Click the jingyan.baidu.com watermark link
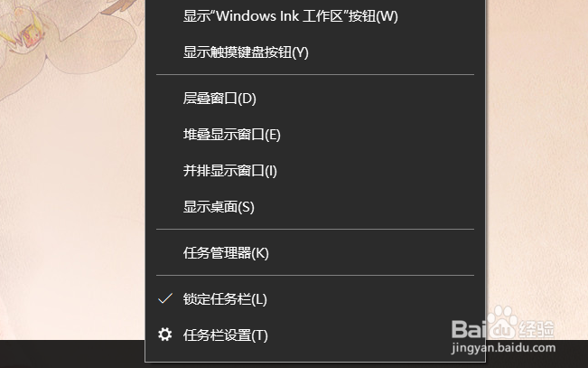The height and width of the screenshot is (368, 588). click(503, 348)
